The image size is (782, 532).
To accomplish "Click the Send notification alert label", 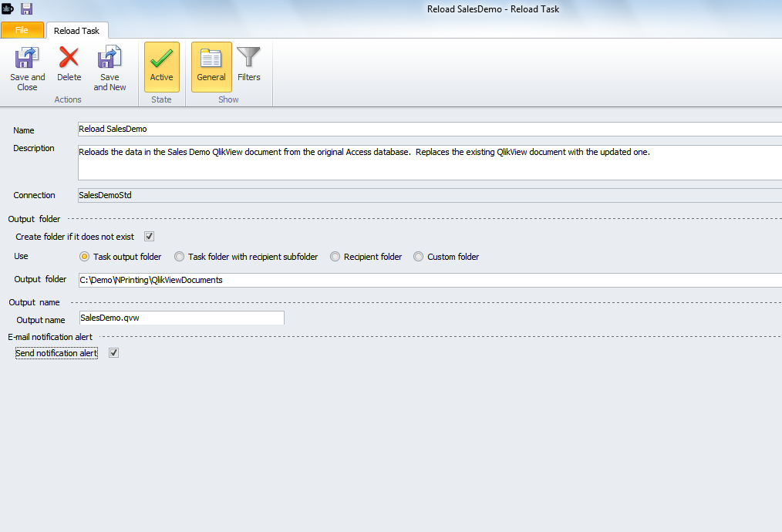I will click(x=56, y=353).
